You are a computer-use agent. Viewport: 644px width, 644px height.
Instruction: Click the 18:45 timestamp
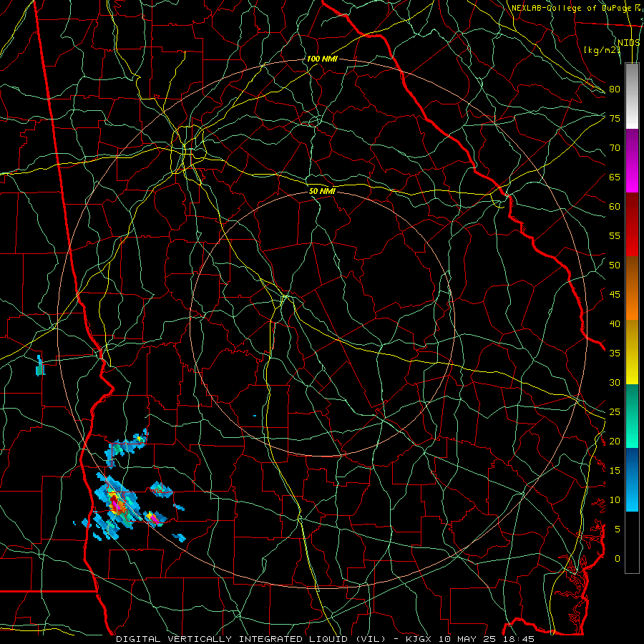point(520,639)
